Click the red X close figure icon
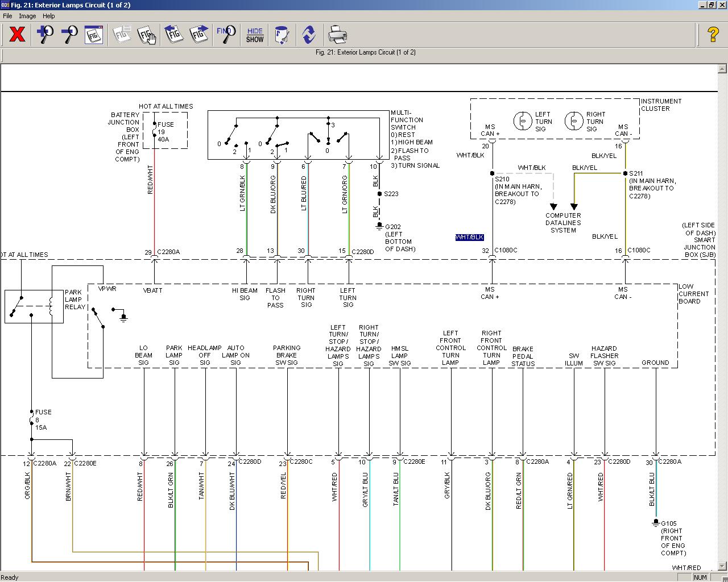 [x=17, y=35]
